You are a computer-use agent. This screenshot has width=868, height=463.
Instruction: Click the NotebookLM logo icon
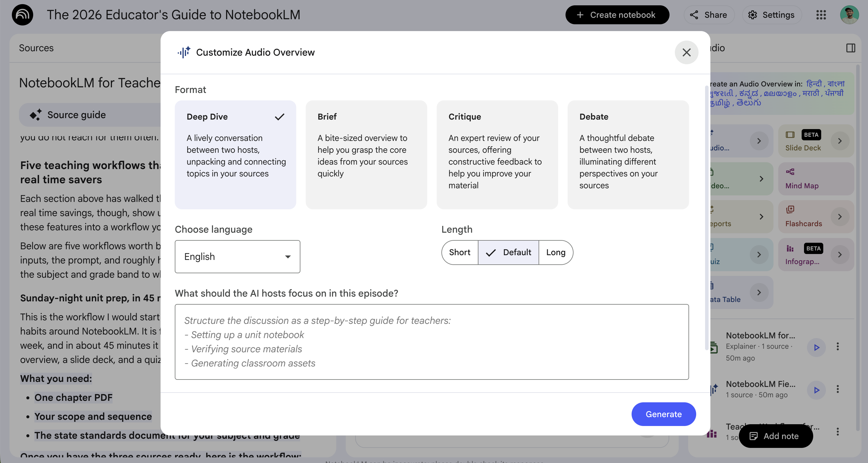click(x=22, y=15)
